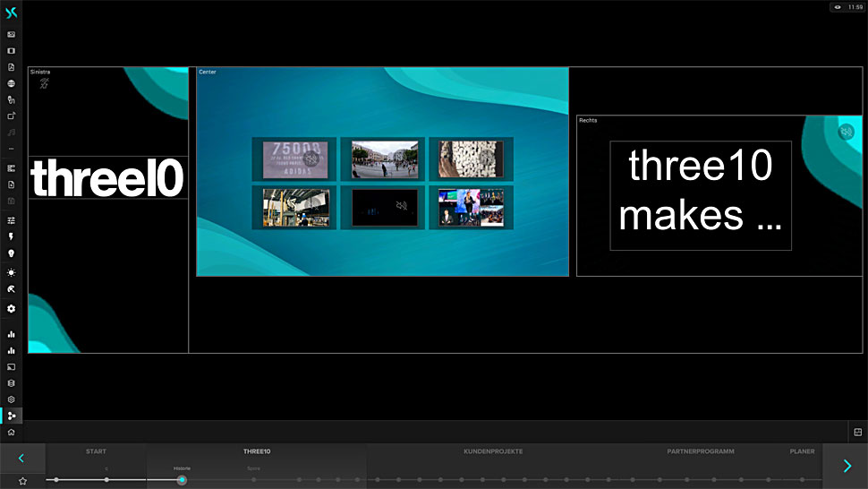Viewport: 868px width, 489px height.
Task: Click the lightning bolt icon
Action: point(11,236)
